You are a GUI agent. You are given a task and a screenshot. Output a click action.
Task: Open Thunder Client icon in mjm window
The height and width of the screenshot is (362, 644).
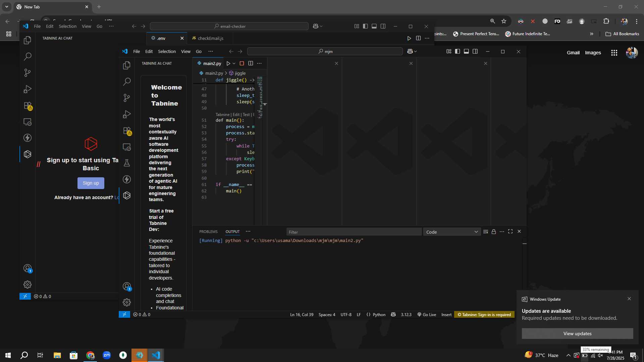click(127, 179)
